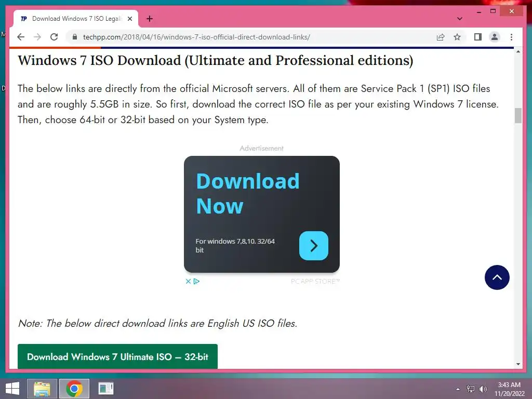
Task: Click the Download Now ad text
Action: tap(248, 193)
